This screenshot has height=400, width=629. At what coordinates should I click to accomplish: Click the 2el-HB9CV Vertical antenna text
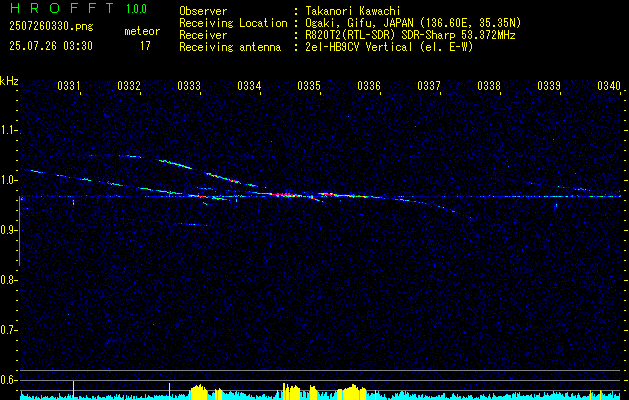point(387,47)
